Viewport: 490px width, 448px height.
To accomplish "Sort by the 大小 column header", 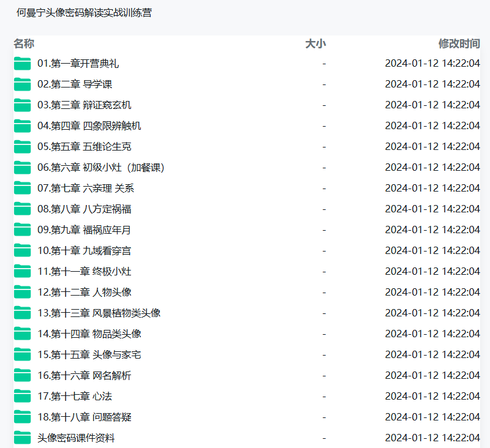I will [315, 43].
